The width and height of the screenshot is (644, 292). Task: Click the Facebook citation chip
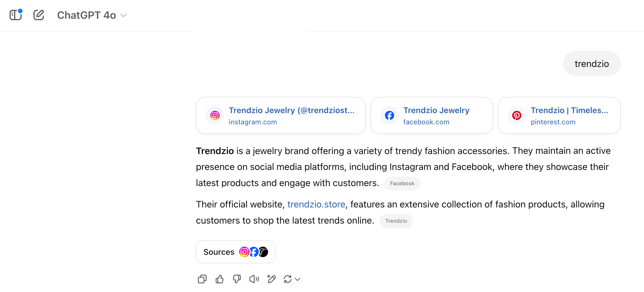[x=402, y=184]
